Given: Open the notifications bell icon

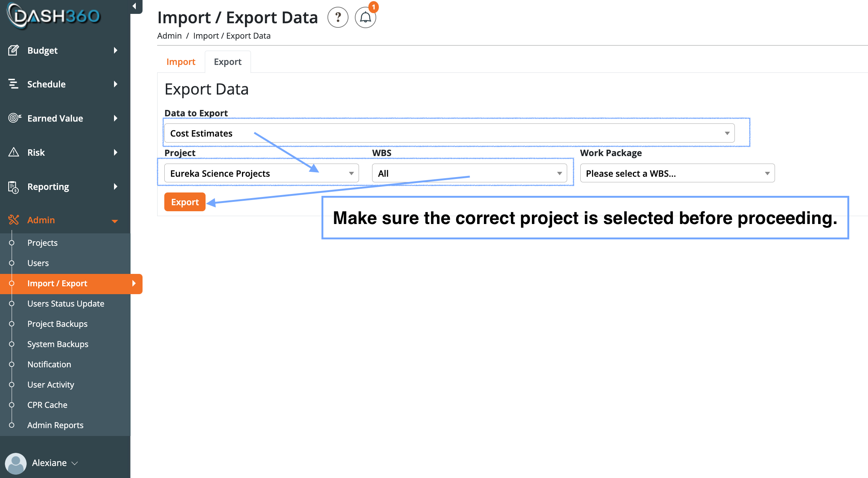Looking at the screenshot, I should (x=365, y=17).
